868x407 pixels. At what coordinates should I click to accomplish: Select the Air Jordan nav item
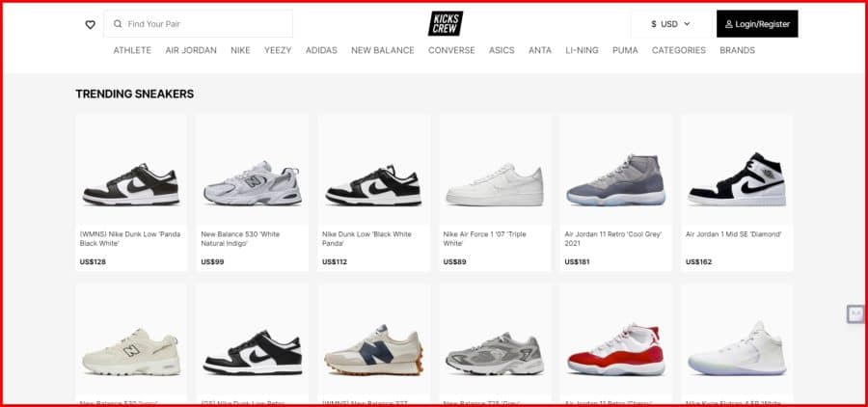(x=191, y=50)
